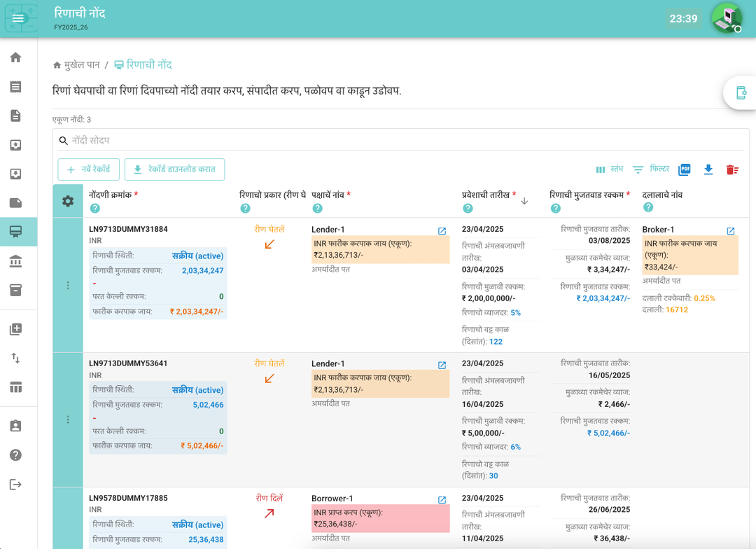Open the hamburger menu in header

[x=19, y=18]
